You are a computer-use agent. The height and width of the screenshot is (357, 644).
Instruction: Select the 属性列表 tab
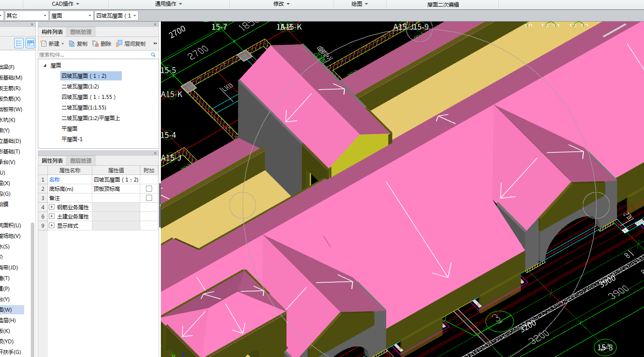pyautogui.click(x=52, y=160)
